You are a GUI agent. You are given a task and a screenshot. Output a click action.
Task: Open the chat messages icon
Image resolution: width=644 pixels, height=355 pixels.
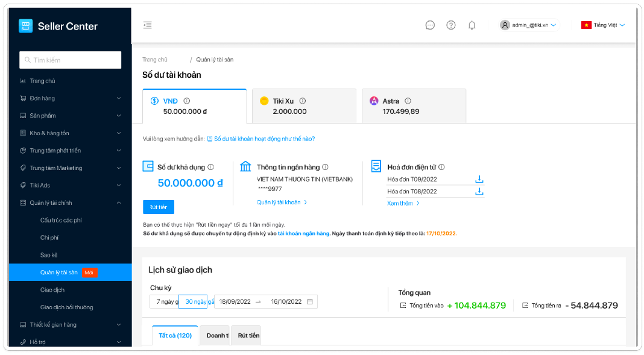pos(430,25)
